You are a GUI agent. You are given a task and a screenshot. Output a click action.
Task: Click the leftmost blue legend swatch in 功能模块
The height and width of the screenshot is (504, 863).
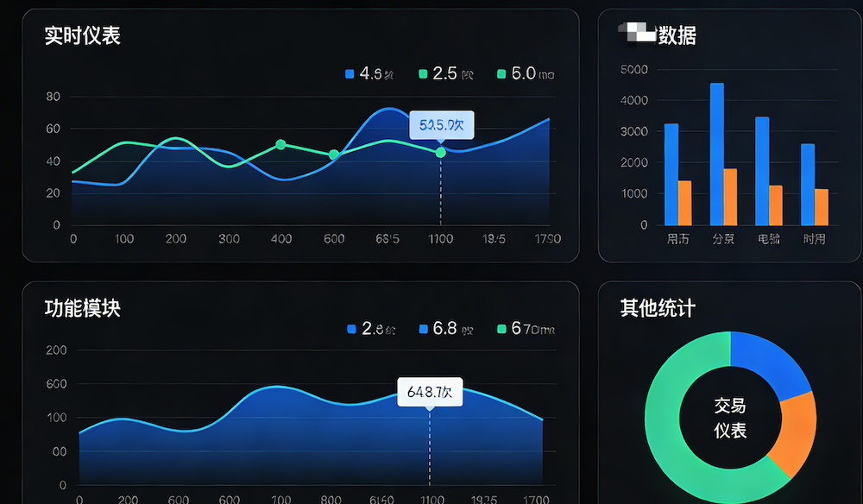352,329
